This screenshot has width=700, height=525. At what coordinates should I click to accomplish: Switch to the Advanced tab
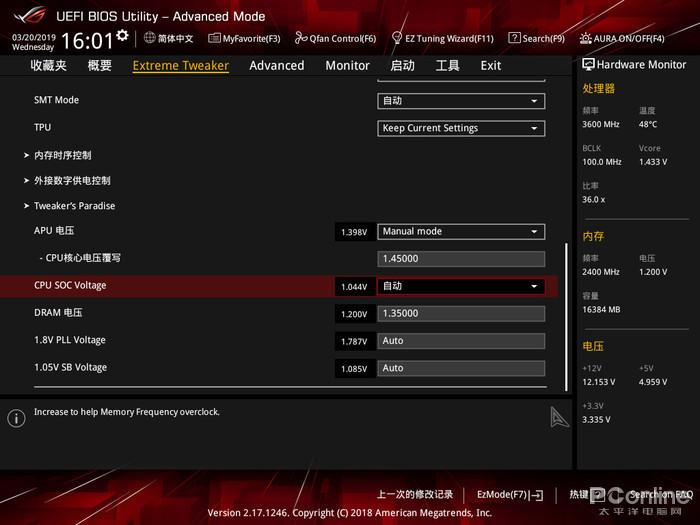277,66
